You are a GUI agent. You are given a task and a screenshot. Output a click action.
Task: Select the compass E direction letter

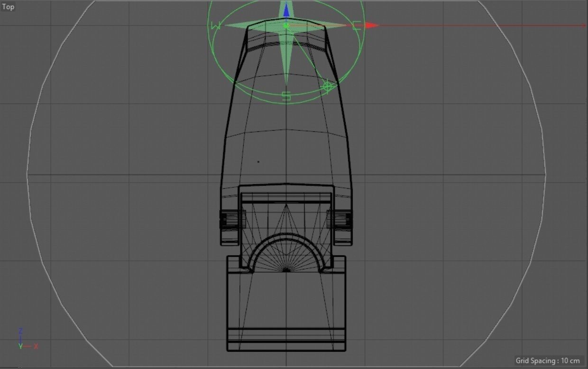click(x=357, y=26)
